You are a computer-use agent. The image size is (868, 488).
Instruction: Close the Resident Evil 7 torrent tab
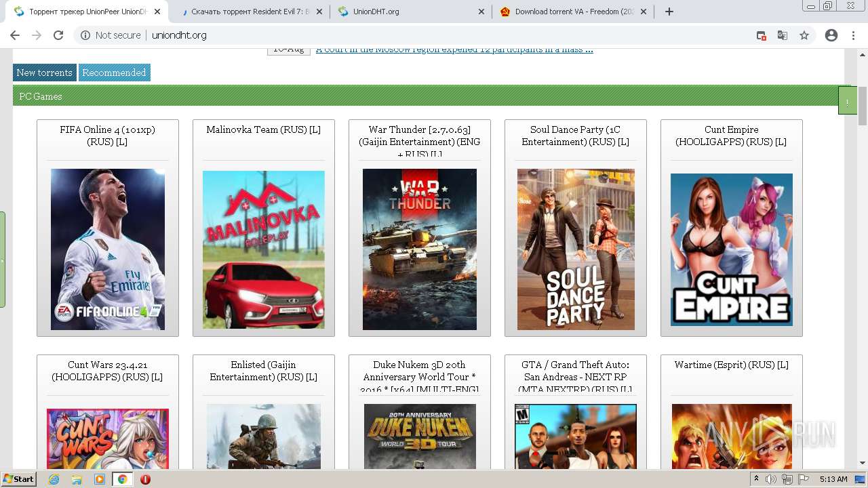click(319, 12)
